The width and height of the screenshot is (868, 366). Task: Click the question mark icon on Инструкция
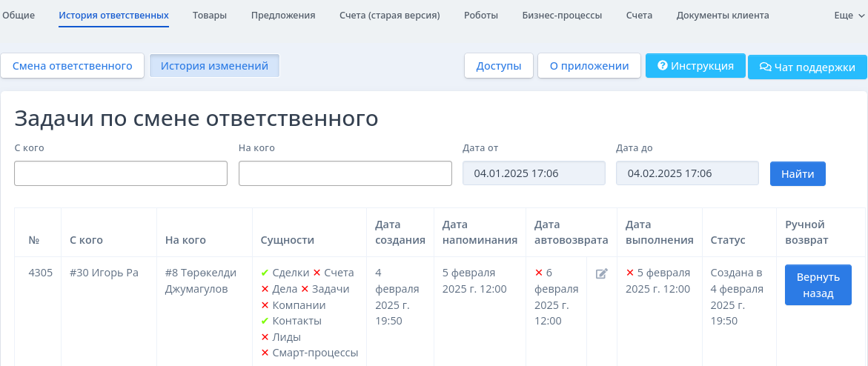[663, 65]
